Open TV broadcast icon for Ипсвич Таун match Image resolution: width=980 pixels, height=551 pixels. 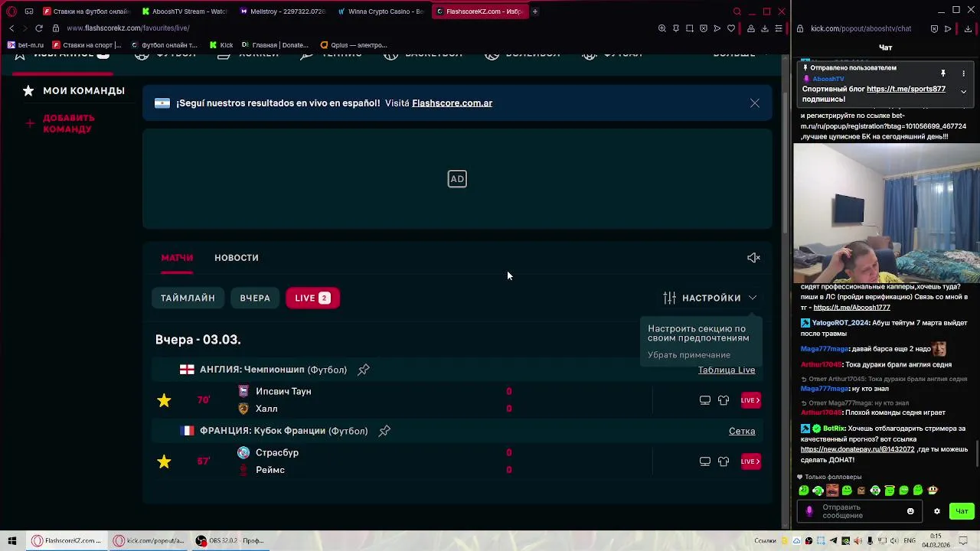coord(705,400)
